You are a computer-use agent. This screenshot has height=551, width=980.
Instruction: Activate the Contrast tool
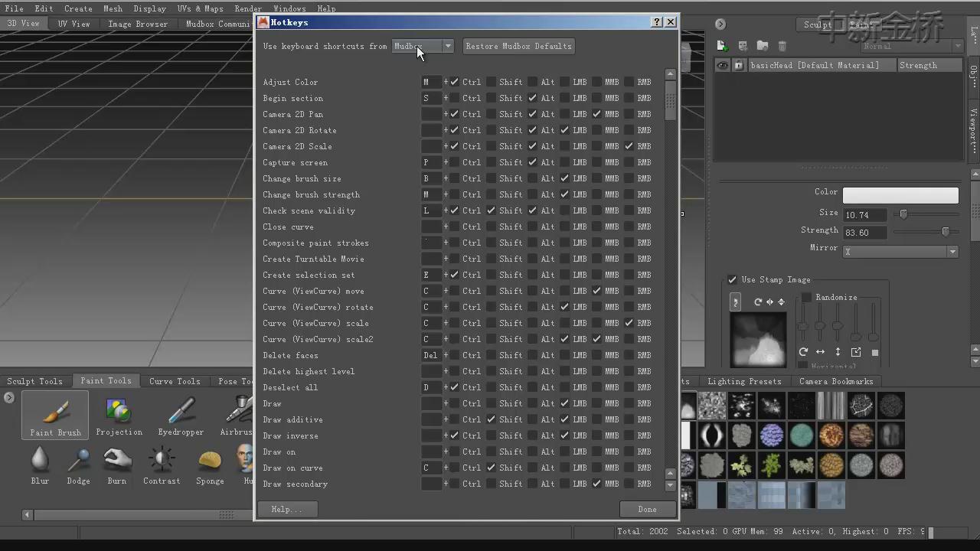(x=162, y=465)
